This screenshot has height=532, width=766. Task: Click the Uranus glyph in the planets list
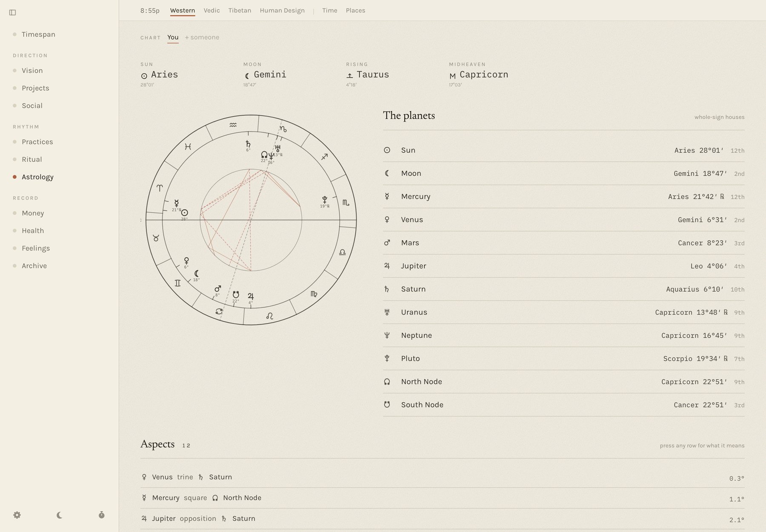[x=387, y=312]
